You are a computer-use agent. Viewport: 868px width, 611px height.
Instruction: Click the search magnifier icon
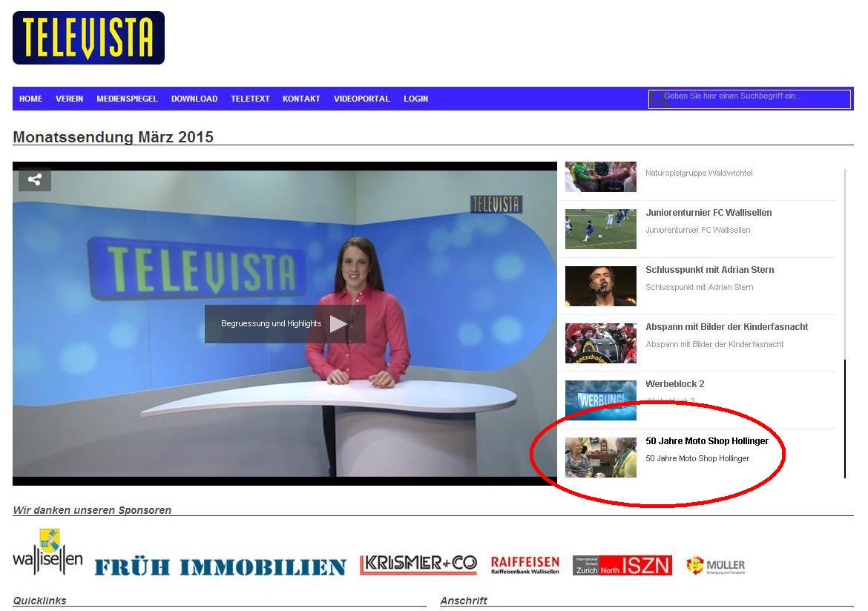click(x=659, y=99)
